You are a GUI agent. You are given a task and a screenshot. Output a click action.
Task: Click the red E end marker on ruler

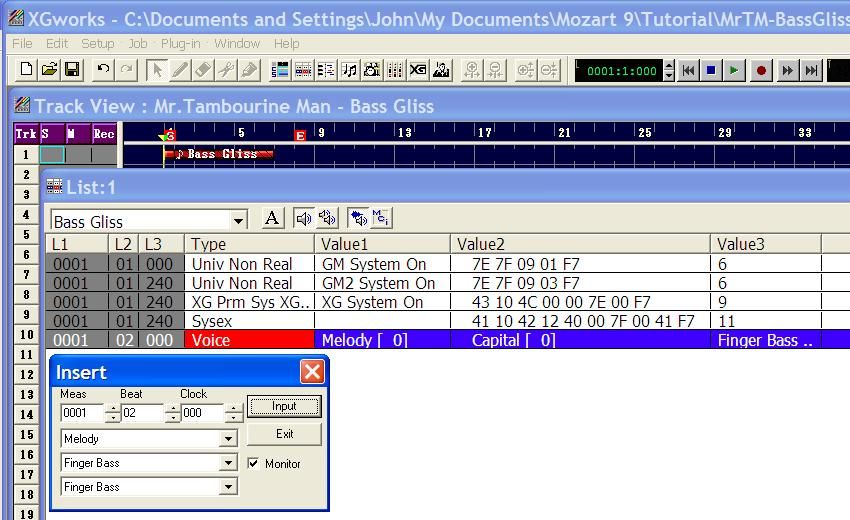(x=300, y=136)
